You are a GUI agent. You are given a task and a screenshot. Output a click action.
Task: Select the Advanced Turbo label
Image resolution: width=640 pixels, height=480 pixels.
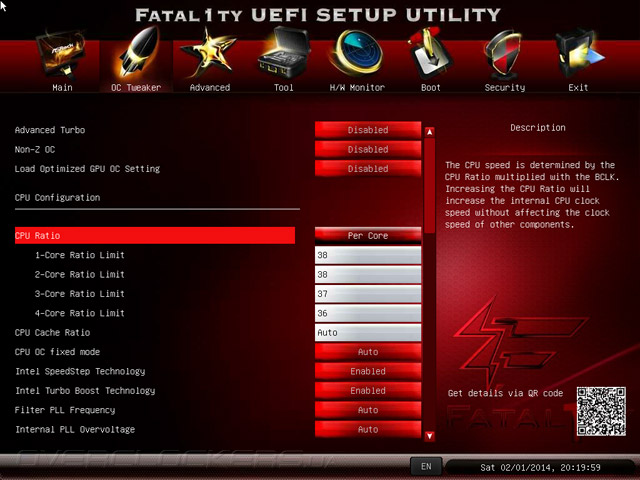(50, 130)
